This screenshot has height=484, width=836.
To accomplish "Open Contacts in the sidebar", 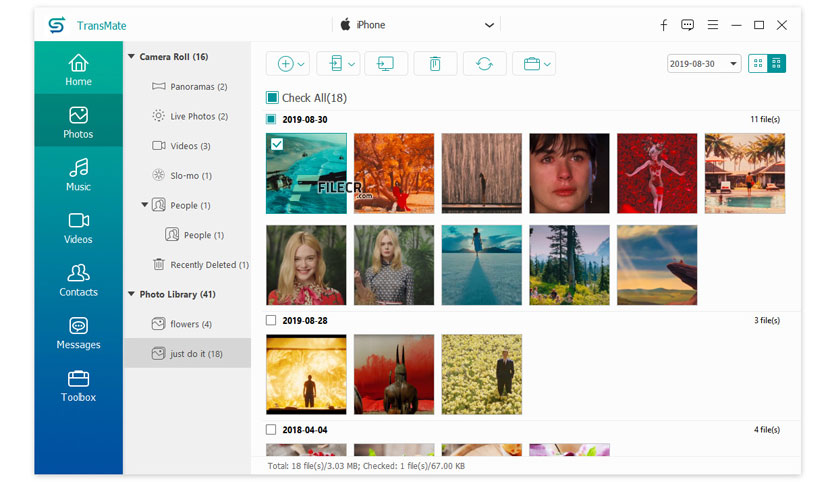I will point(78,280).
